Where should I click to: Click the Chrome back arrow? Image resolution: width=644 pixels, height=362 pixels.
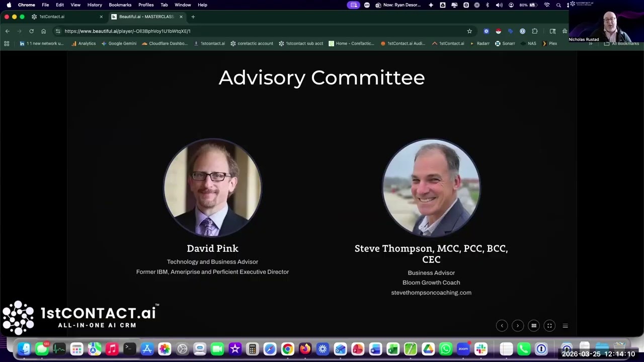point(7,31)
